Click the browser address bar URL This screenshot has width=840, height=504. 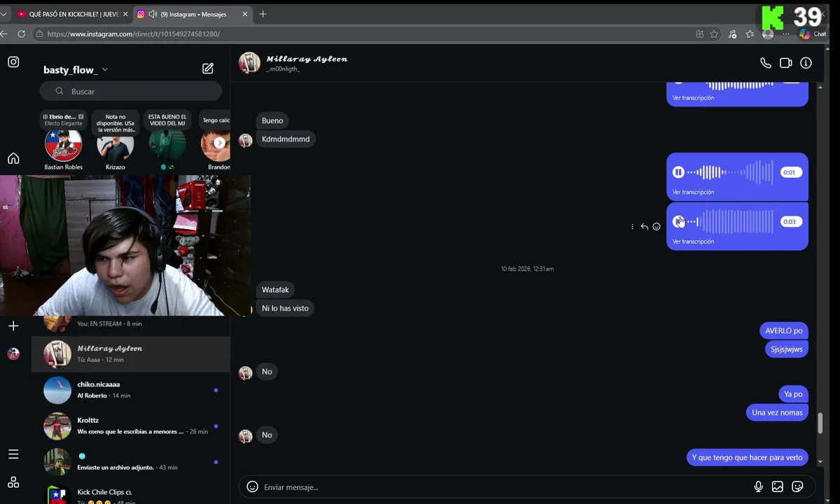click(133, 34)
